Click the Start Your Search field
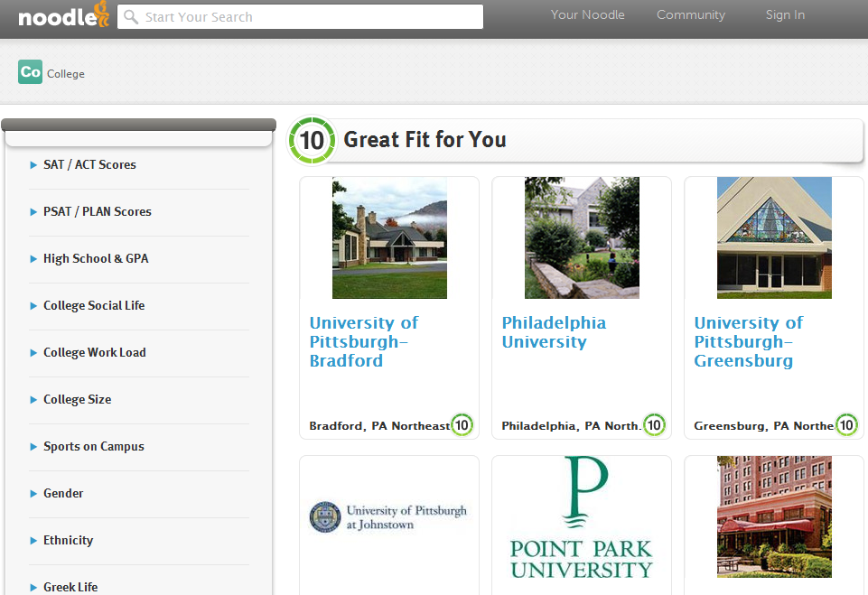The image size is (868, 595). click(x=300, y=16)
